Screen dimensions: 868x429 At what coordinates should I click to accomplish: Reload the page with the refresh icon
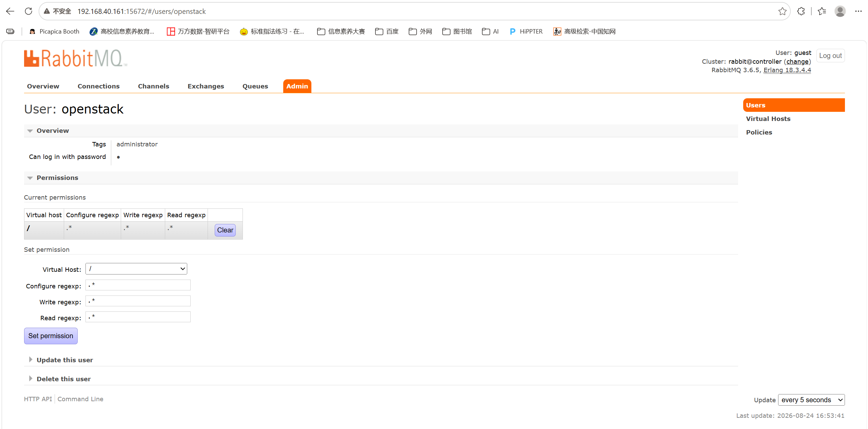(x=28, y=11)
